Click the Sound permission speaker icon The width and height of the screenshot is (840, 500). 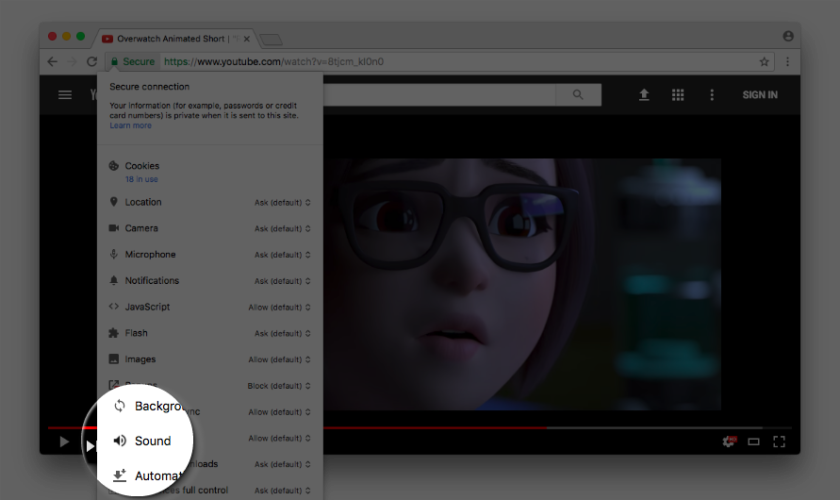point(120,441)
